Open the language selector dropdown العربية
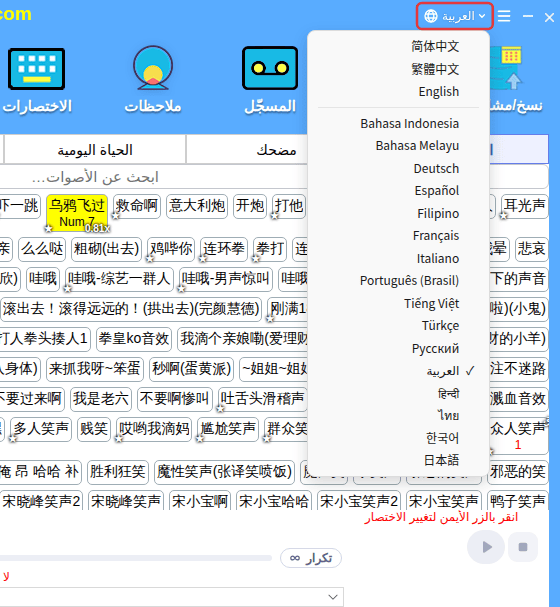Image resolution: width=560 pixels, height=607 pixels. (x=455, y=16)
